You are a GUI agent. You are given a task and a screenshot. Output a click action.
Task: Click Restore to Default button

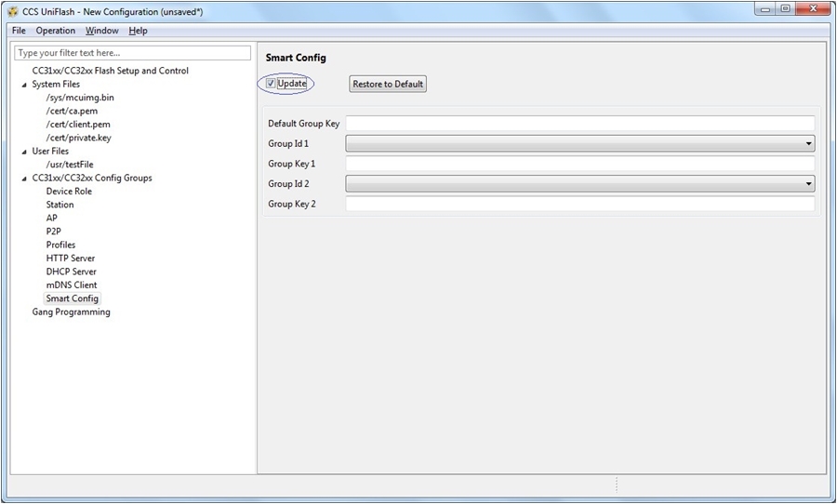coord(388,84)
